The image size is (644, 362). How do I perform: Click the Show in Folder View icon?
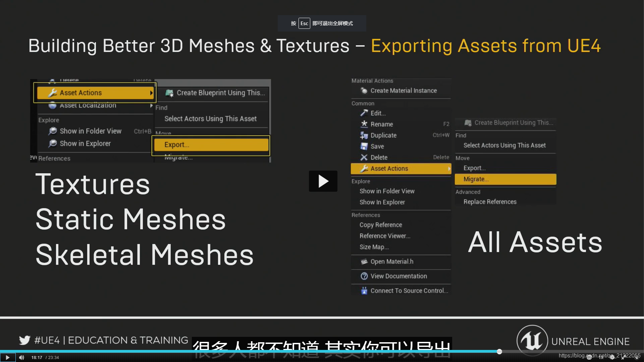pos(52,131)
